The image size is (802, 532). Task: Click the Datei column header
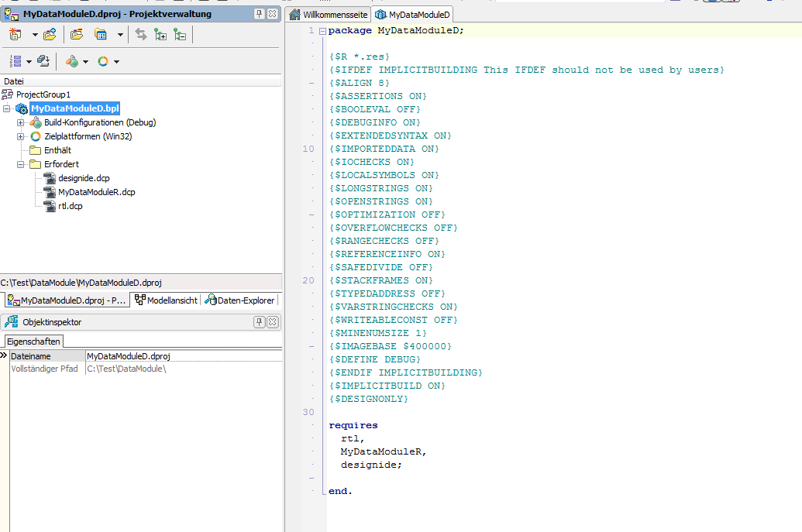[x=141, y=81]
